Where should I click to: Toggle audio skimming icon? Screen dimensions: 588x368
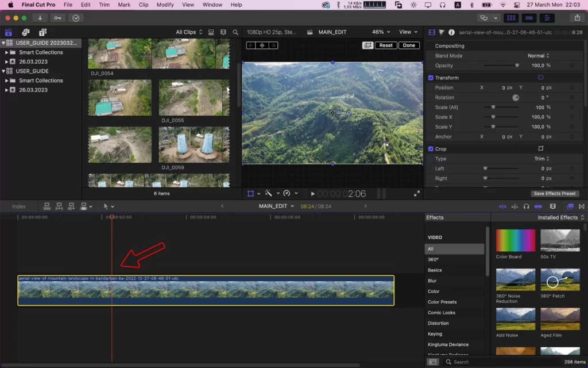pos(514,206)
